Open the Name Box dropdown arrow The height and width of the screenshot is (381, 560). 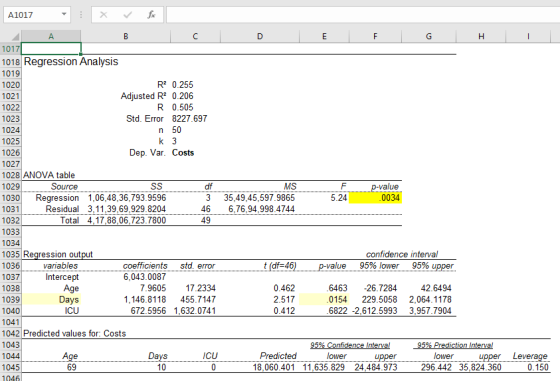pos(64,14)
